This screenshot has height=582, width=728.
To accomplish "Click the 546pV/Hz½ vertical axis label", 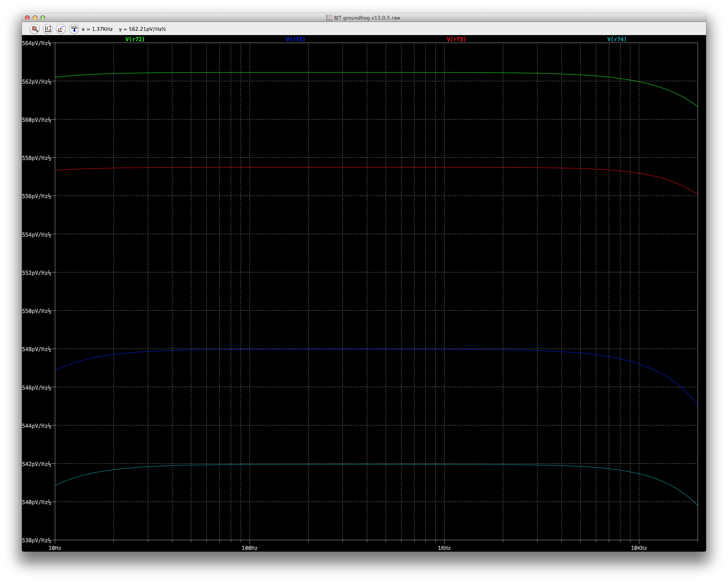I will click(37, 388).
